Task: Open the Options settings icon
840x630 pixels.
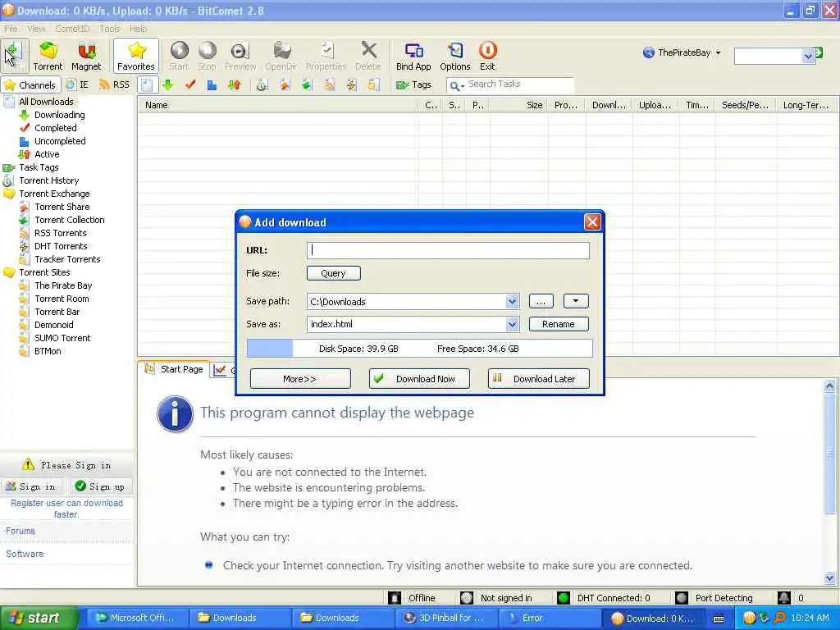Action: (x=454, y=56)
